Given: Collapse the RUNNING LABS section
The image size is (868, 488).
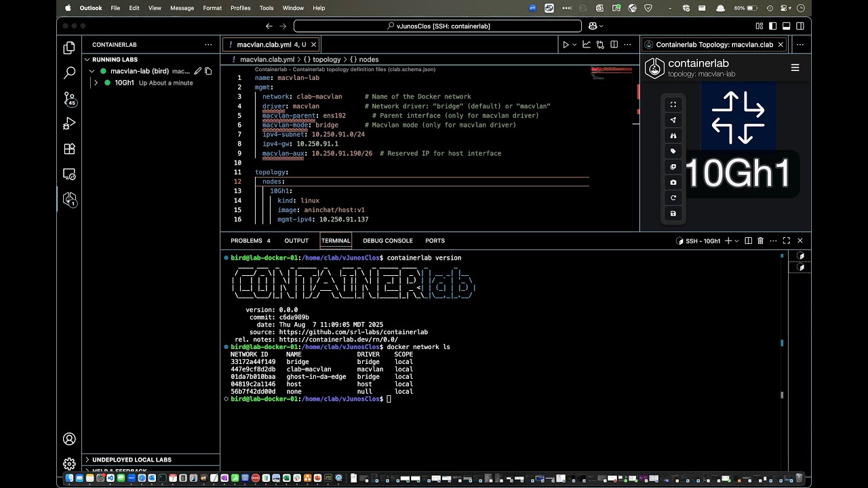Looking at the screenshot, I should [87, 60].
